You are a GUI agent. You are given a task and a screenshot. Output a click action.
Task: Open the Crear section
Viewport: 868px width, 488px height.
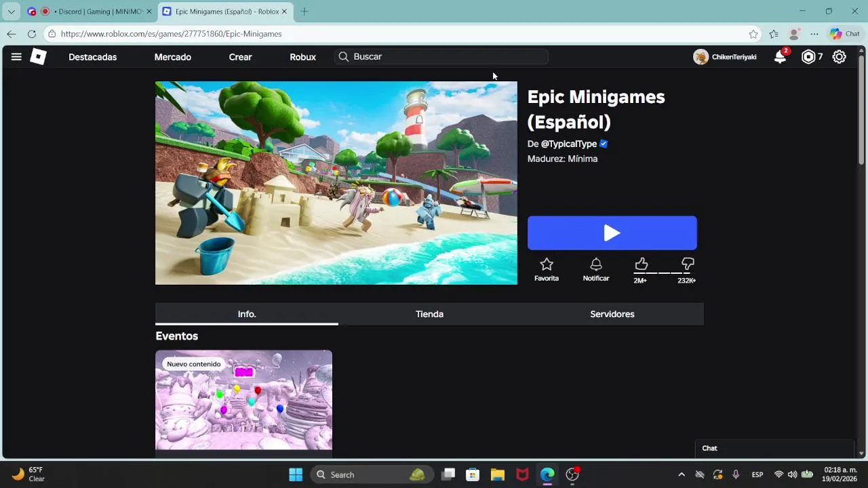(x=241, y=57)
